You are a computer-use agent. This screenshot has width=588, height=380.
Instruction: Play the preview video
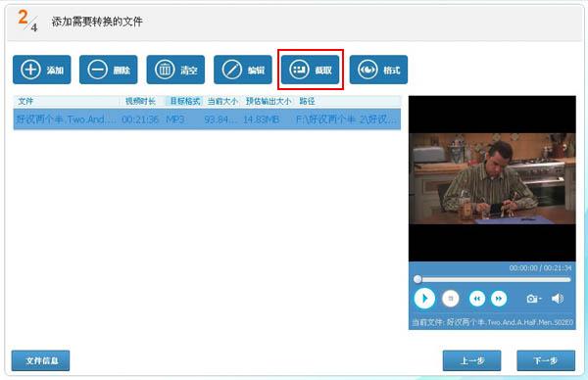coord(424,299)
